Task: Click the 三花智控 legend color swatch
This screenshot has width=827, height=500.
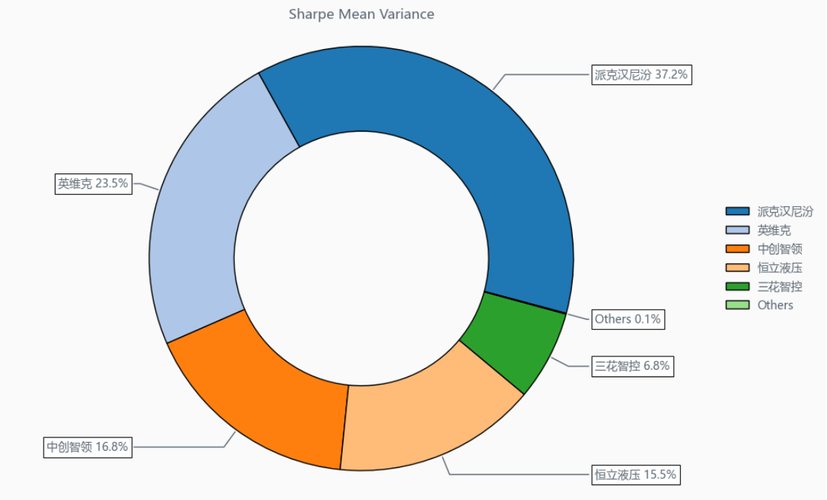Action: [x=737, y=286]
